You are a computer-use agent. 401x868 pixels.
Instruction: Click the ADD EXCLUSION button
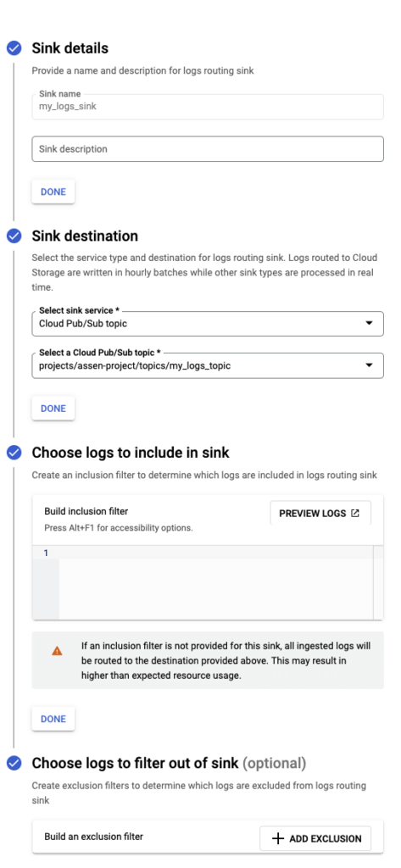click(315, 838)
